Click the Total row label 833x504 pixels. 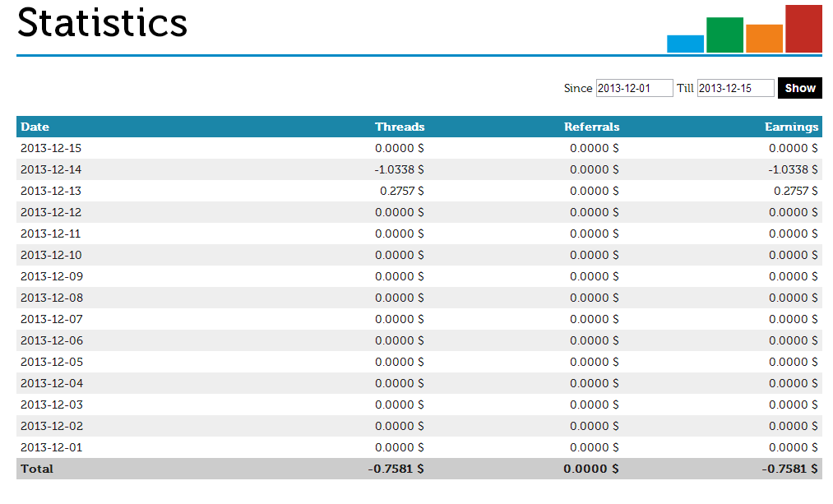click(37, 469)
